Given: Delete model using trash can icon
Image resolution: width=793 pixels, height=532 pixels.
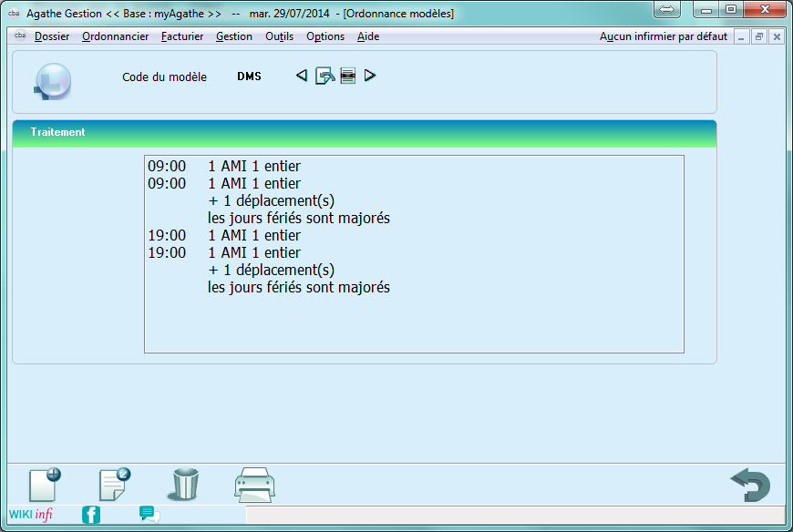Looking at the screenshot, I should pyautogui.click(x=185, y=484).
